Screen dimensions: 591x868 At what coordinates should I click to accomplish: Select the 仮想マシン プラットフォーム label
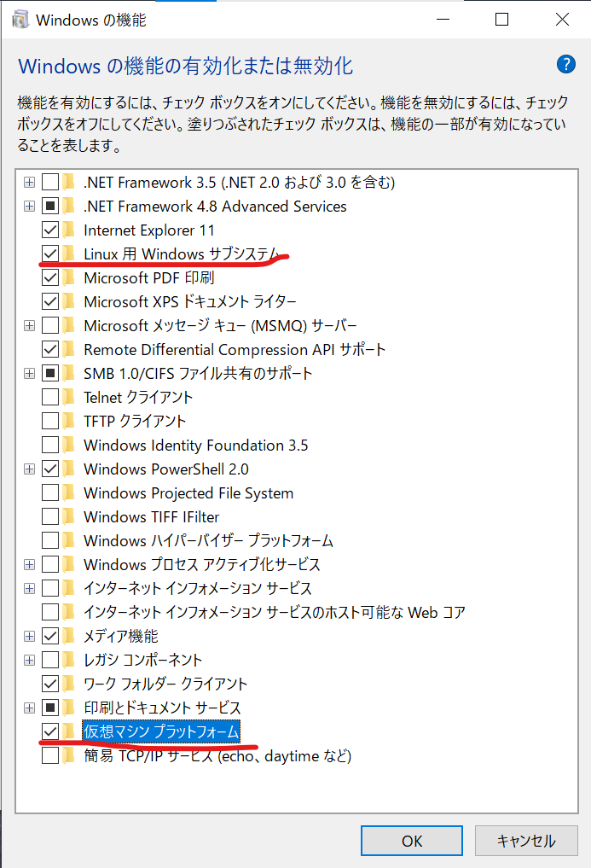(x=161, y=731)
